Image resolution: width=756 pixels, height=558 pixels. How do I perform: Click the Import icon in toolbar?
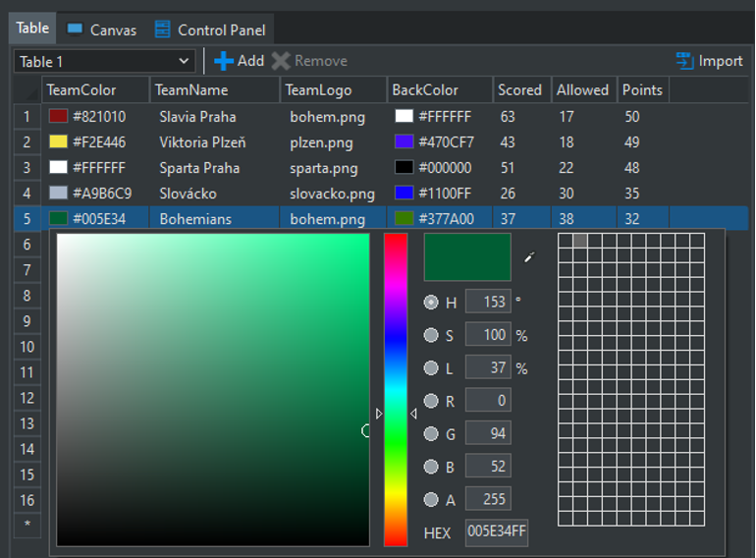pos(684,61)
